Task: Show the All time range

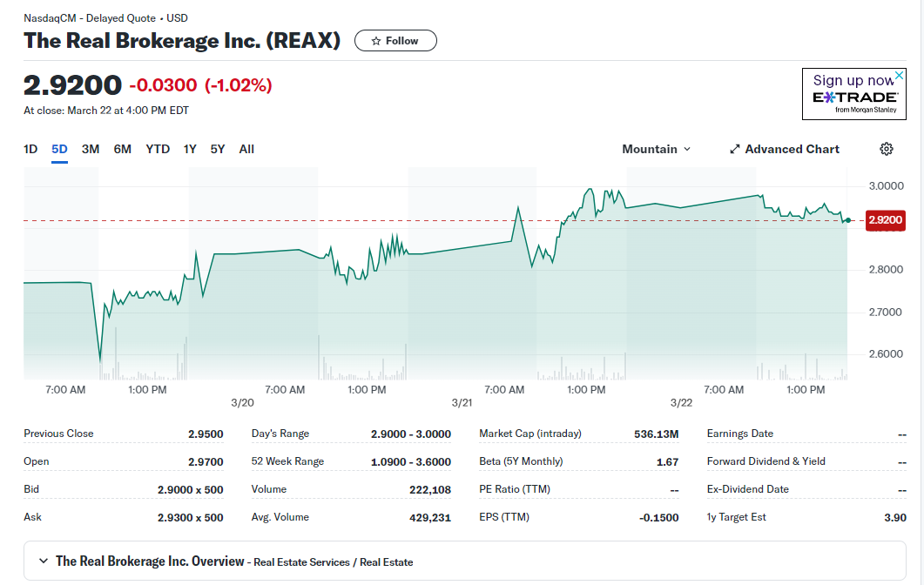Action: point(246,149)
